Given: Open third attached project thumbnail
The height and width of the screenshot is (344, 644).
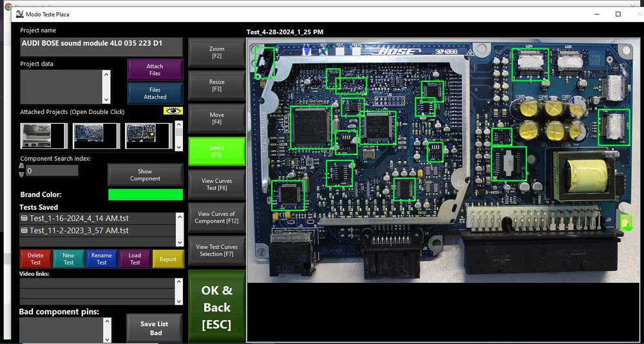Looking at the screenshot, I should [149, 136].
